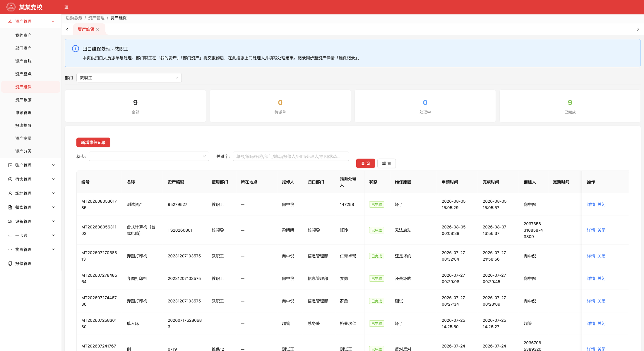Viewport: 644px width, 351px height.
Task: Click the 资产管理 sidebar icon
Action: (x=10, y=21)
